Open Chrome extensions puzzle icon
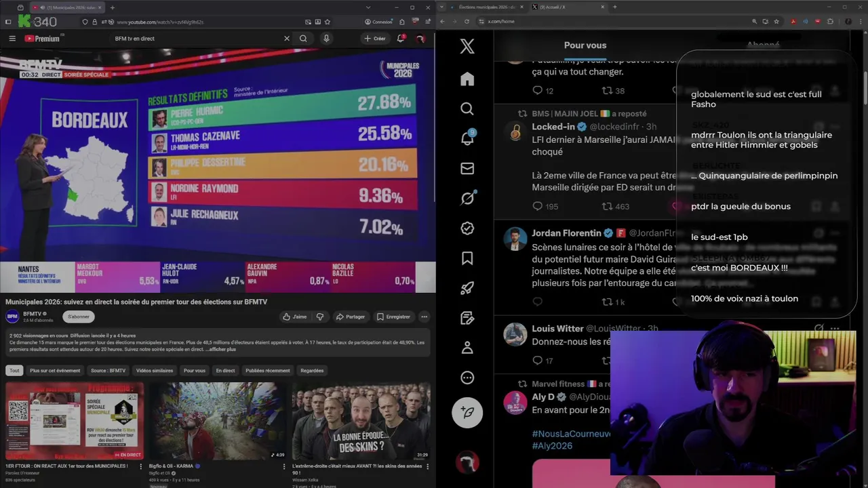The width and height of the screenshot is (868, 488). point(831,22)
